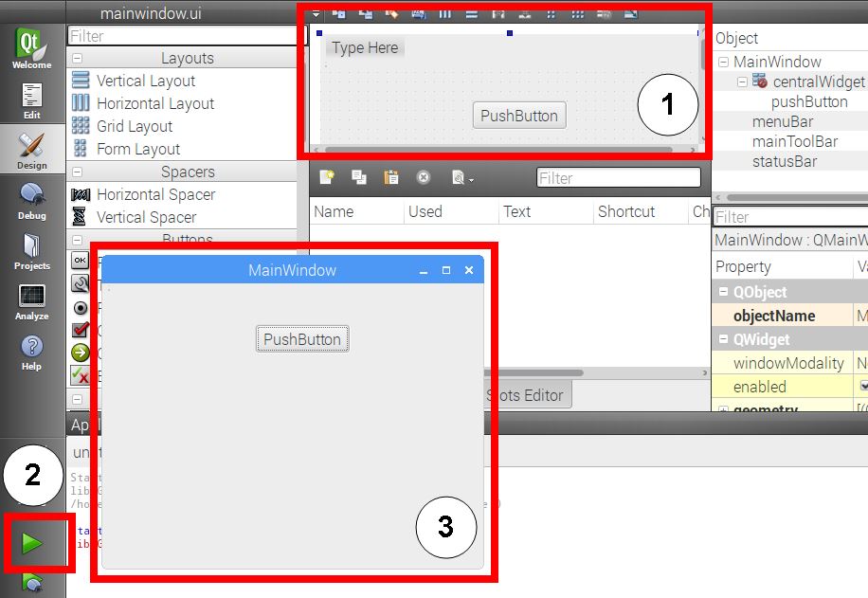Select the Lay Out Vertically toolbar icon
The width and height of the screenshot is (868, 598).
pyautogui.click(x=473, y=14)
